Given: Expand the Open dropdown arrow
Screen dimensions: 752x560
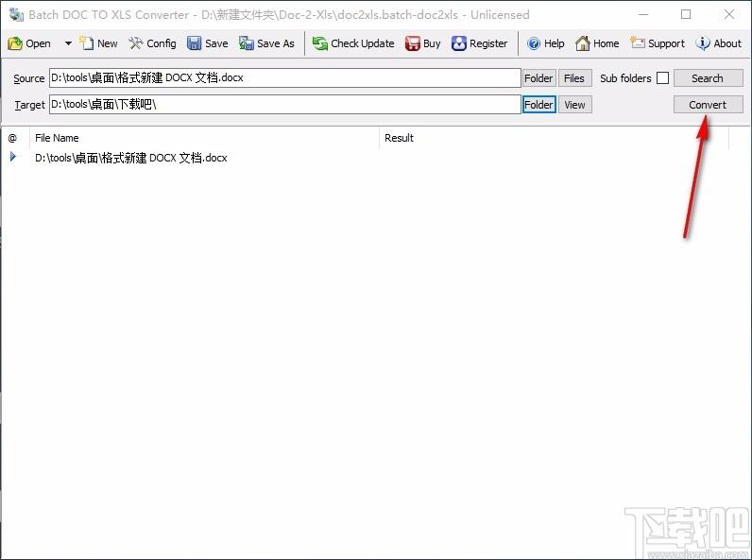Looking at the screenshot, I should tap(68, 43).
